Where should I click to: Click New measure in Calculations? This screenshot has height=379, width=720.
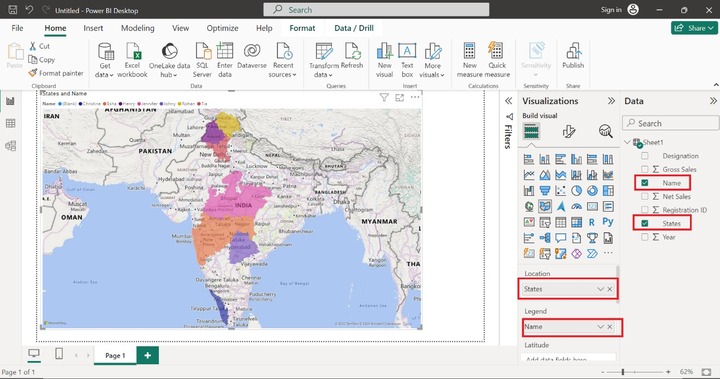click(469, 60)
